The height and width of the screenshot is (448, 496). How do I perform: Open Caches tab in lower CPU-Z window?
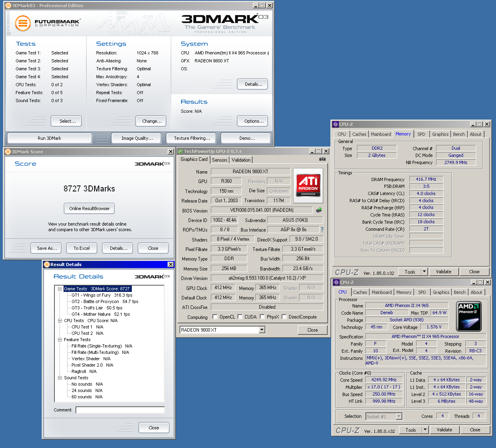pos(360,292)
